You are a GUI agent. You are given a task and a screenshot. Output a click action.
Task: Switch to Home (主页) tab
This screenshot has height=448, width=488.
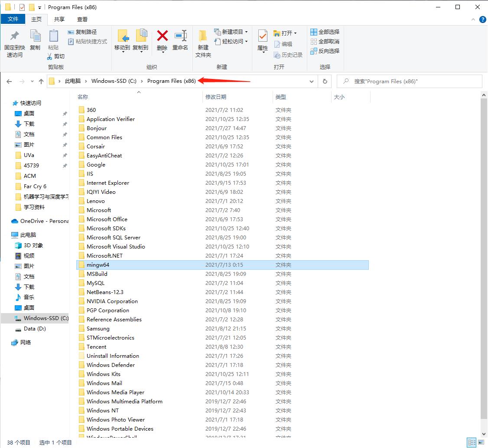[36, 19]
